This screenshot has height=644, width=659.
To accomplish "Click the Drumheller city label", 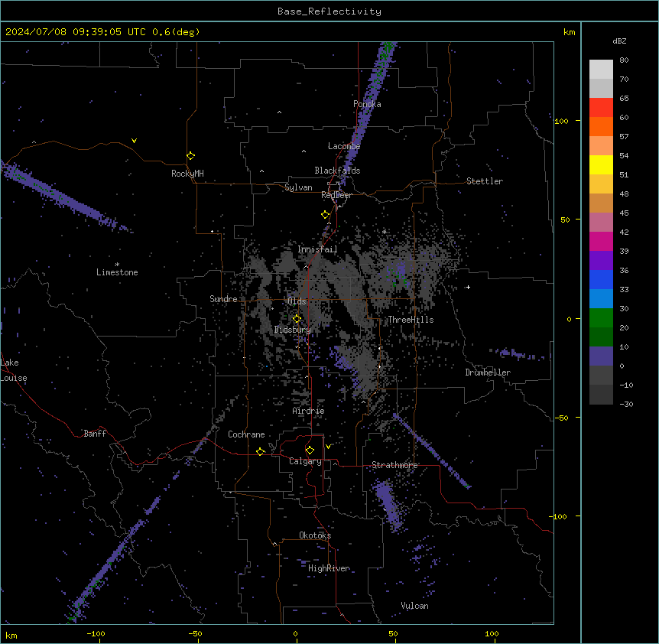I will (488, 372).
